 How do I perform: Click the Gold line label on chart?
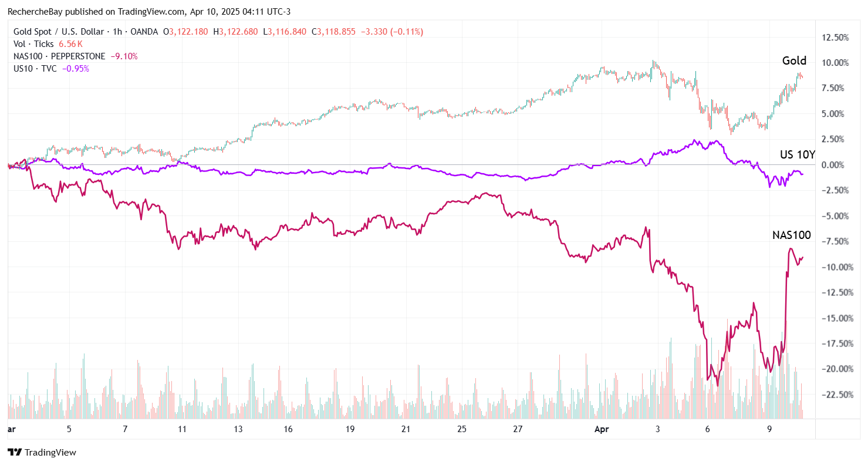click(x=794, y=60)
